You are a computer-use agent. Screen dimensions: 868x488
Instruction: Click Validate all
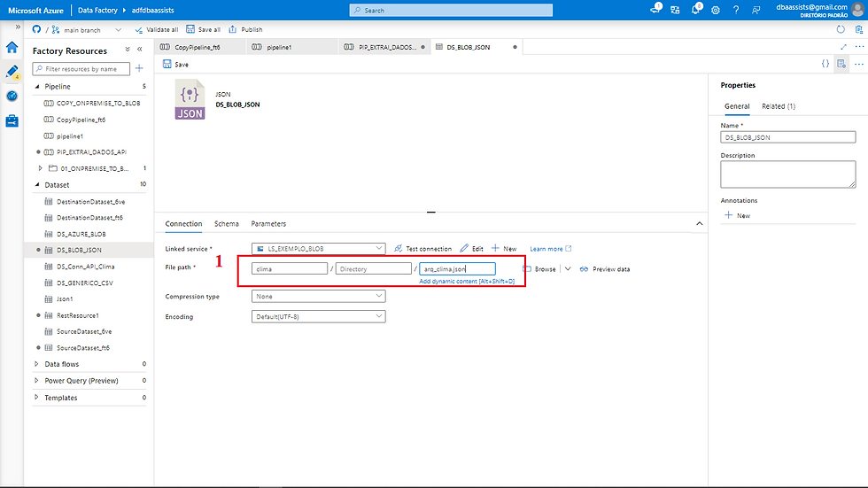tap(156, 30)
